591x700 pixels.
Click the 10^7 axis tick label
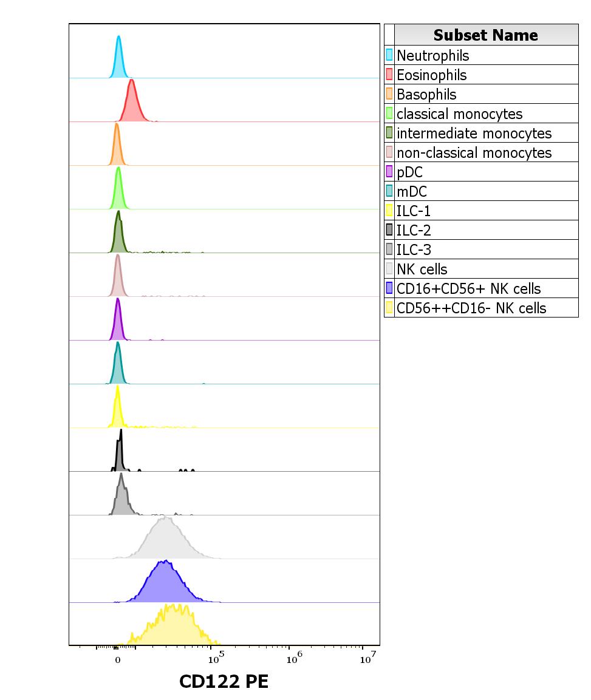pos(368,658)
